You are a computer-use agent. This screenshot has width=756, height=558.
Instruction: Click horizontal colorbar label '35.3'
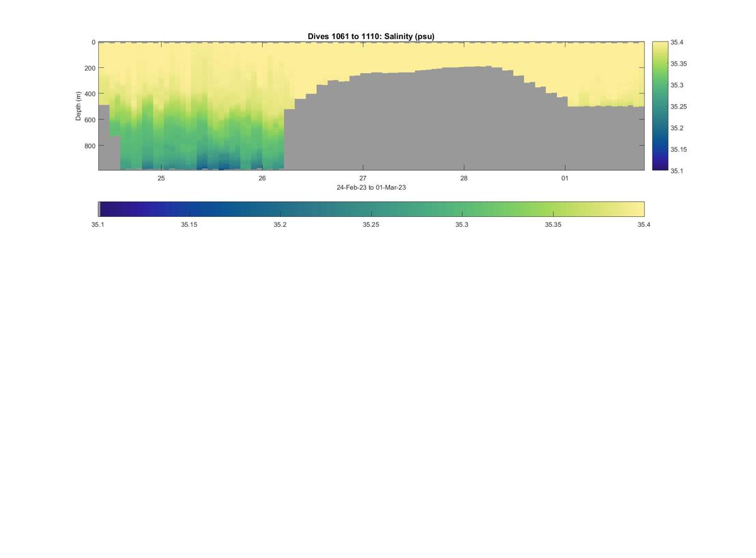[x=462, y=224]
